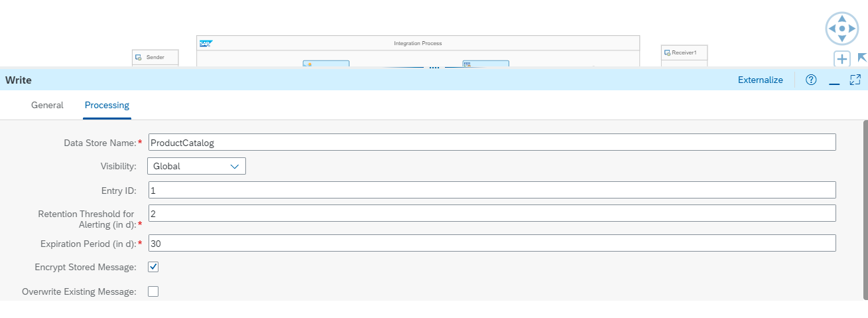Click the Externalize link

click(760, 80)
